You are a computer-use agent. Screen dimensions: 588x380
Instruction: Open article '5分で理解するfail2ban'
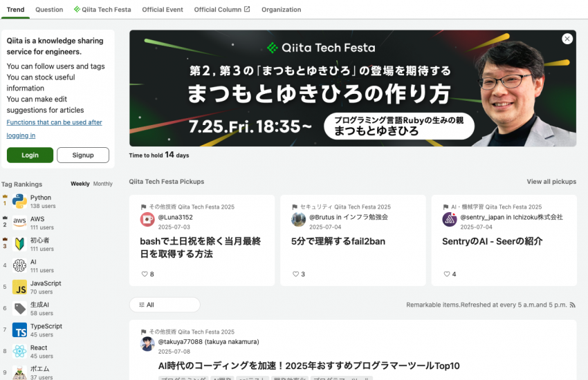pyautogui.click(x=338, y=242)
